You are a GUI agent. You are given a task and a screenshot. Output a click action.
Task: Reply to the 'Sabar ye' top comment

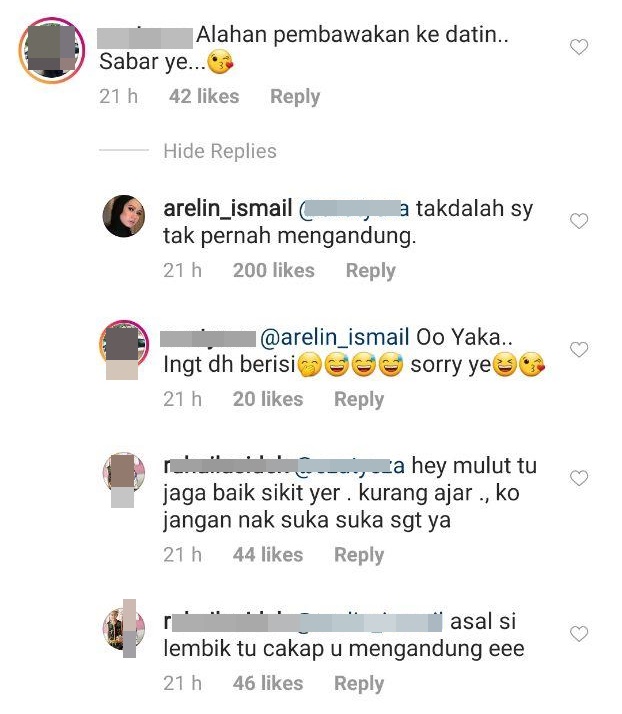[x=295, y=97]
